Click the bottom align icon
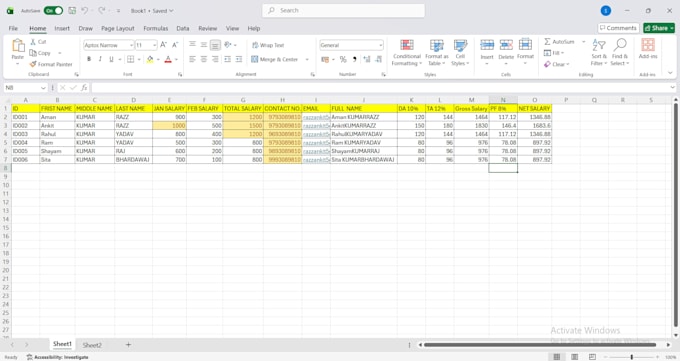 (215, 45)
